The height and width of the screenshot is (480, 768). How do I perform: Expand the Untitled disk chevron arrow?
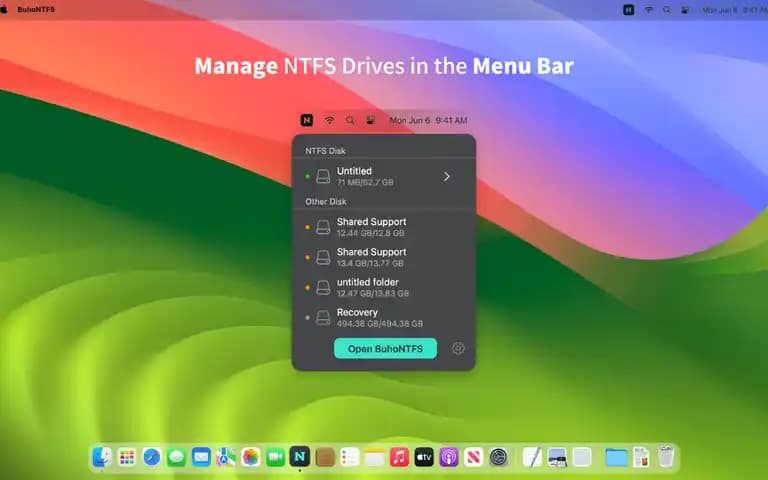coord(447,176)
